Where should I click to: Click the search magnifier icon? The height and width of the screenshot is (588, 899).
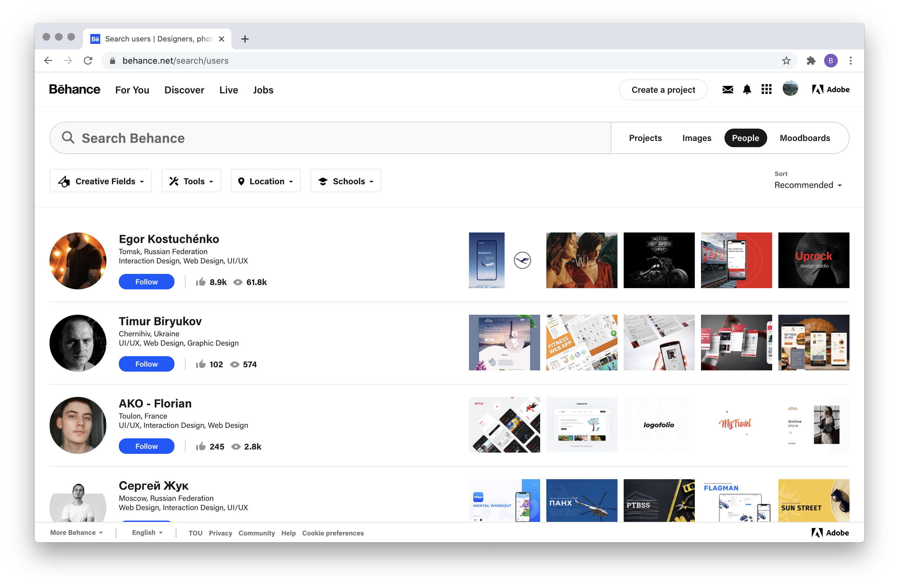[68, 137]
